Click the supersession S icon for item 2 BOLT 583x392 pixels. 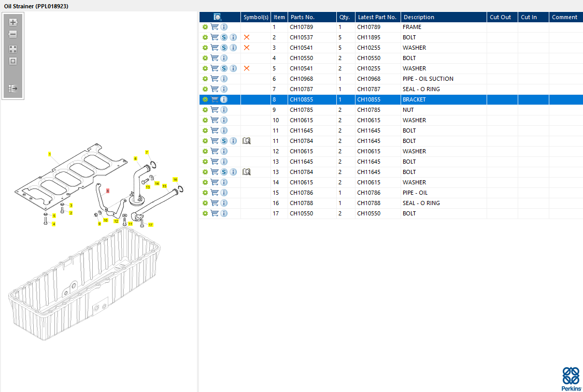click(224, 37)
